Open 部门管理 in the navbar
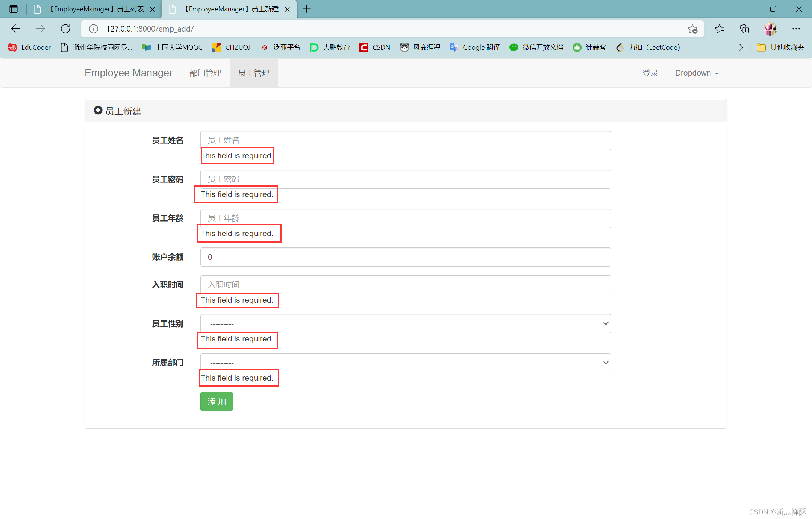 pos(205,73)
